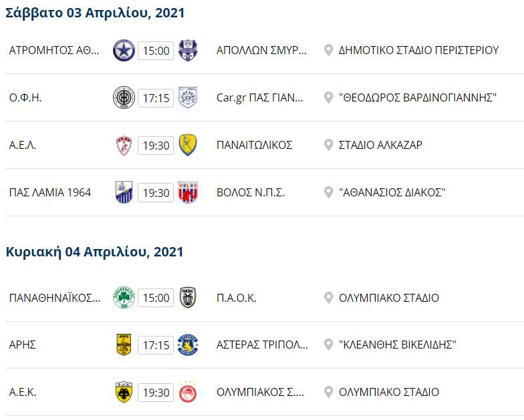Click the AEK yellow eagle crest

pos(124,392)
